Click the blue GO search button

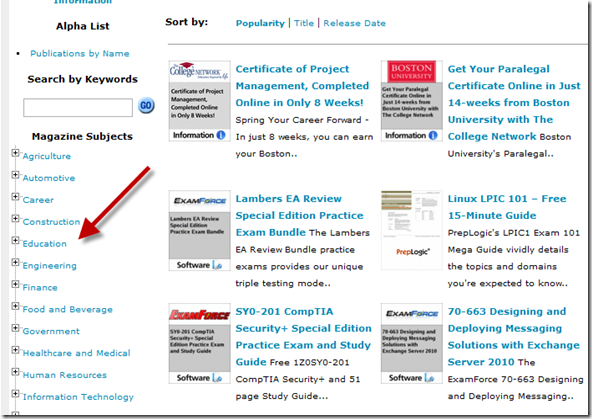pyautogui.click(x=146, y=105)
